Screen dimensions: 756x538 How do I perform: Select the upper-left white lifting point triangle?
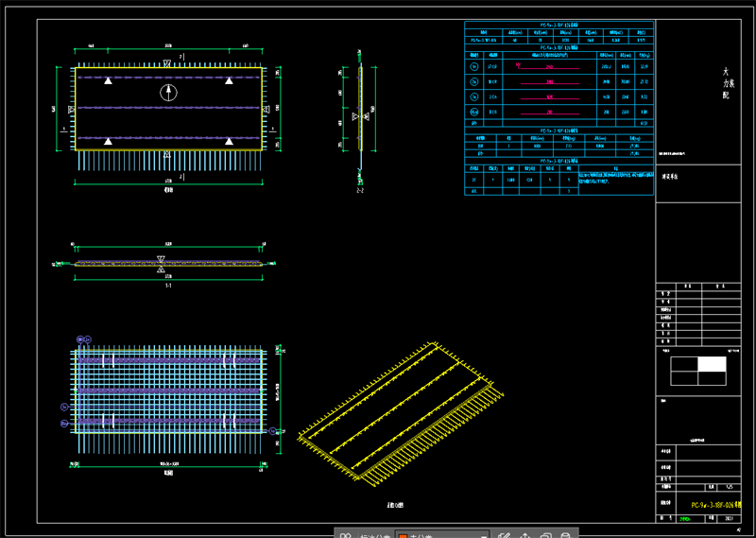point(109,80)
